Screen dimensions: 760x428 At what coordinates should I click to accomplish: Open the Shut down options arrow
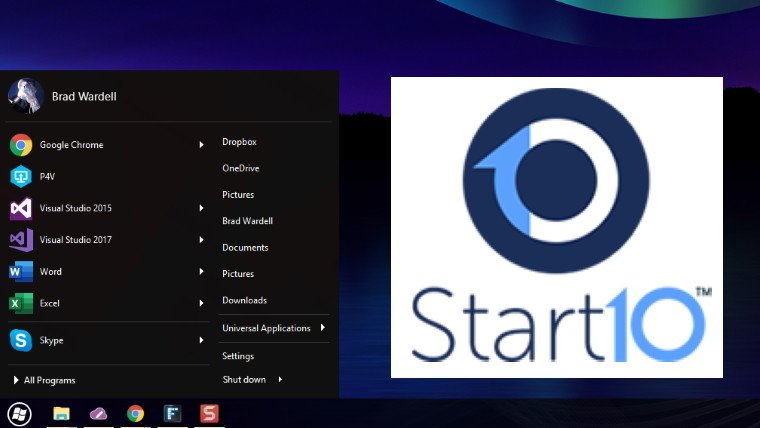(x=280, y=380)
